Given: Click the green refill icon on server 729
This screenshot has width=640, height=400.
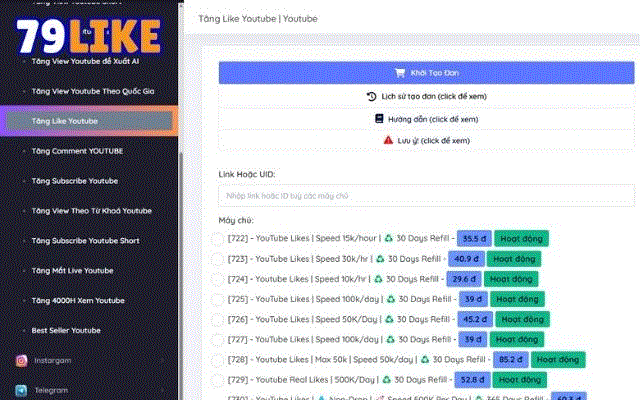Looking at the screenshot, I should pos(386,380).
